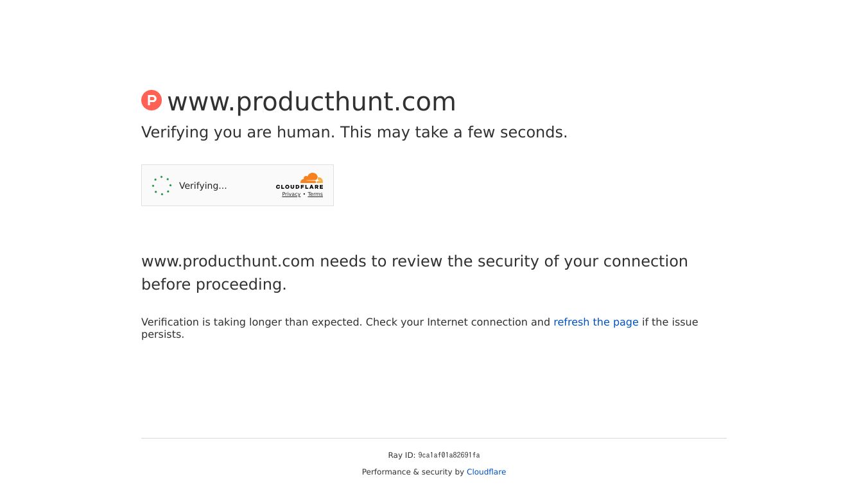Click the CLOUDFLARE wordmark in the widget

pyautogui.click(x=300, y=187)
